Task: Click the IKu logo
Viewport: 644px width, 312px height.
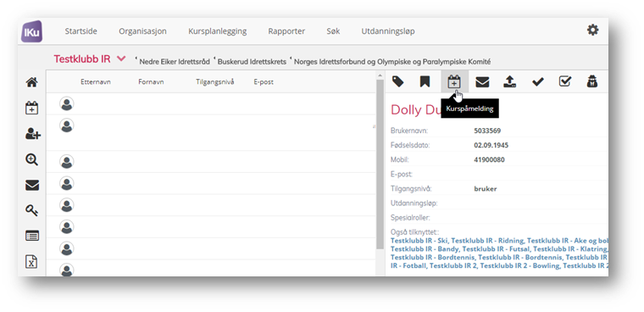Action: [31, 31]
